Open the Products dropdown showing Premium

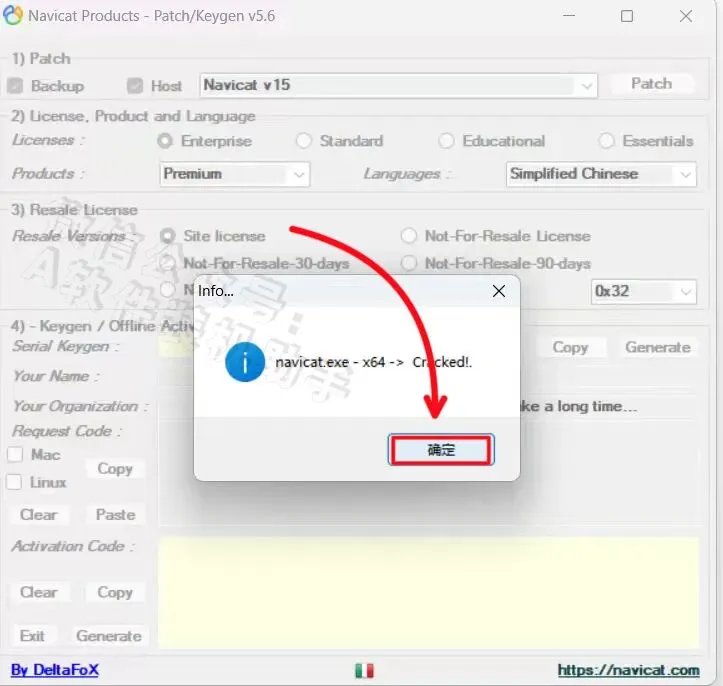click(235, 174)
